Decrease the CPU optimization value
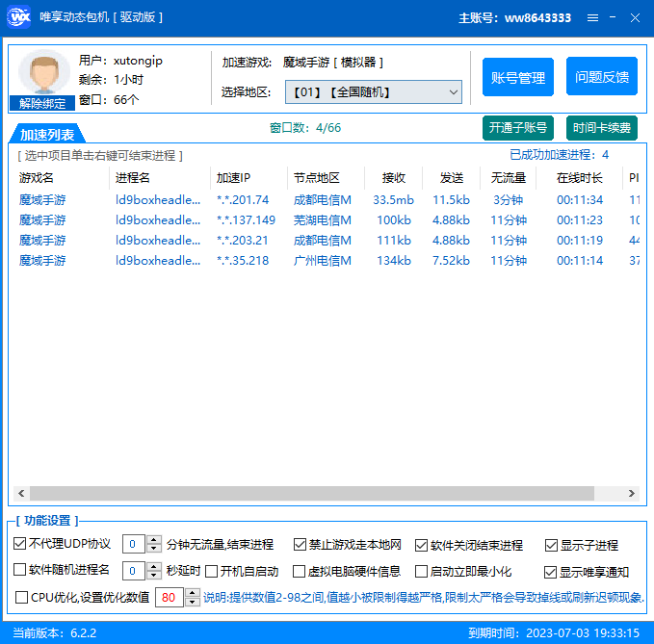 tap(193, 602)
